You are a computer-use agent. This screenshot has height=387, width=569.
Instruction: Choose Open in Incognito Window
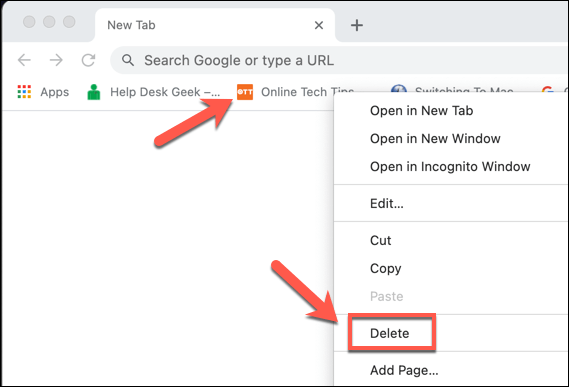(451, 166)
